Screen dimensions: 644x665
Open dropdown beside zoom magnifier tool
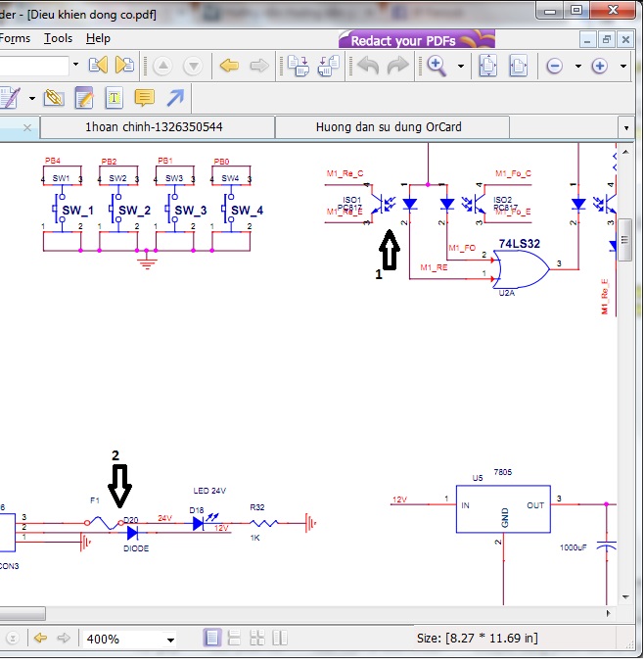[461, 67]
